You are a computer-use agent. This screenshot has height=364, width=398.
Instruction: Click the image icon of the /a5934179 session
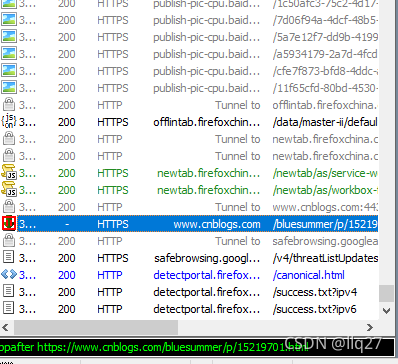point(9,54)
